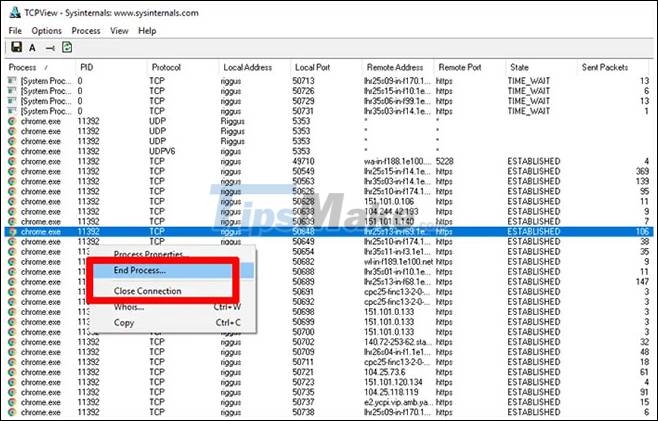The image size is (658, 421).
Task: Select remote address 140.72-253-62.sta...
Action: (397, 342)
